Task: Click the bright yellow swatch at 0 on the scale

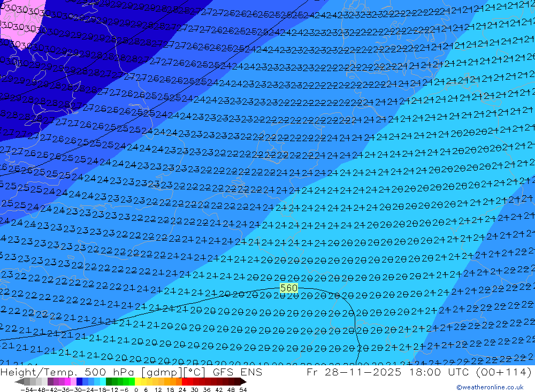Action: point(138,382)
